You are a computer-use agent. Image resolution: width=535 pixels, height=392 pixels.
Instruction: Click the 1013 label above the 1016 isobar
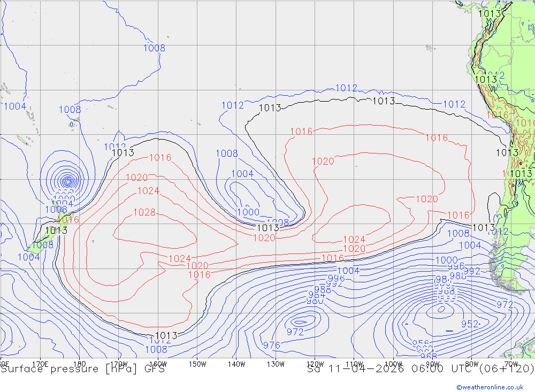click(123, 152)
